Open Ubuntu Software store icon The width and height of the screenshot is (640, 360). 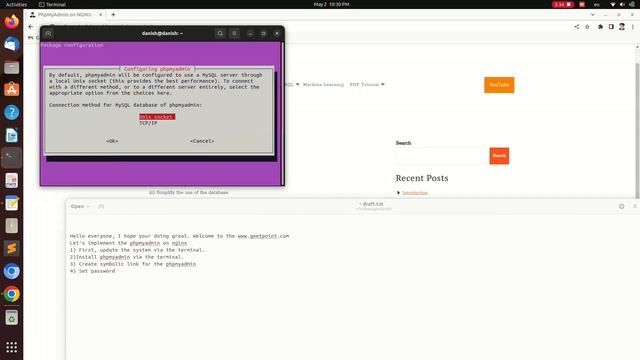[x=11, y=89]
